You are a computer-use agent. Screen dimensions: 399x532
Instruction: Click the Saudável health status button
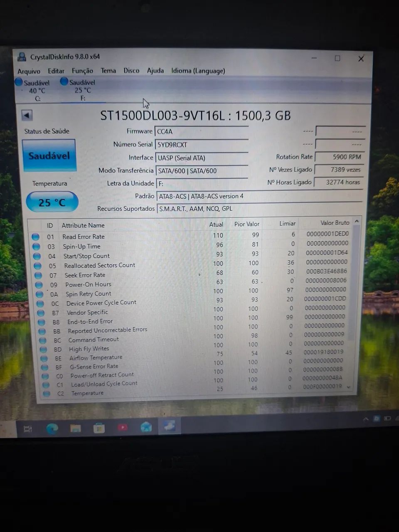(x=49, y=155)
